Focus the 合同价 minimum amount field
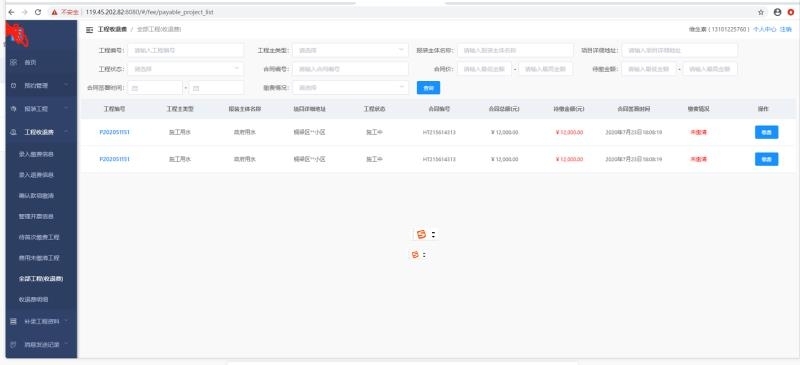 (x=484, y=68)
